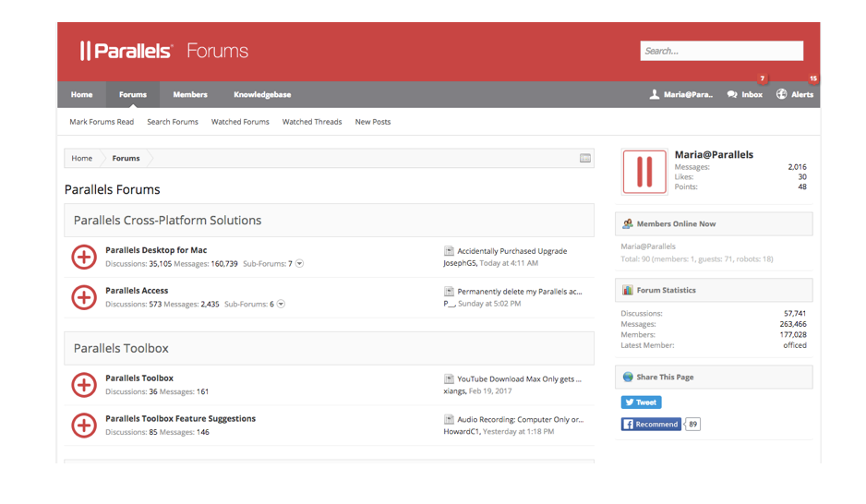Click Forums in the breadcrumb
The width and height of the screenshot is (866, 504).
(126, 159)
